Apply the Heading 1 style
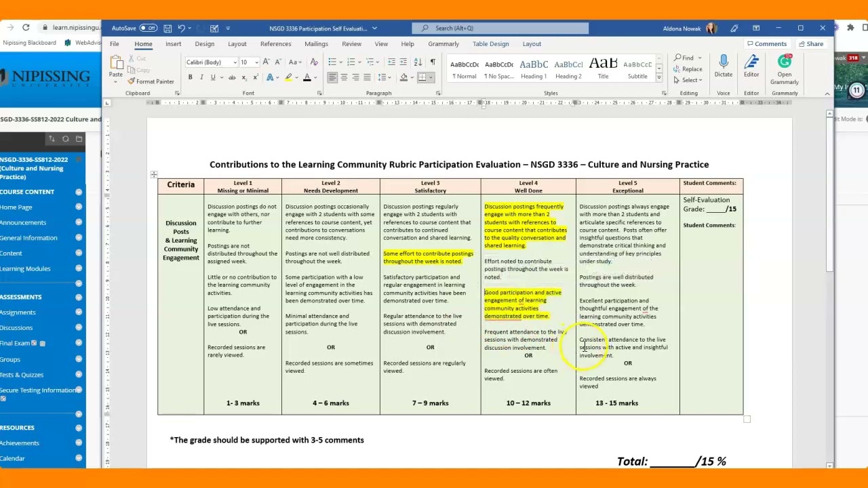 click(x=534, y=68)
